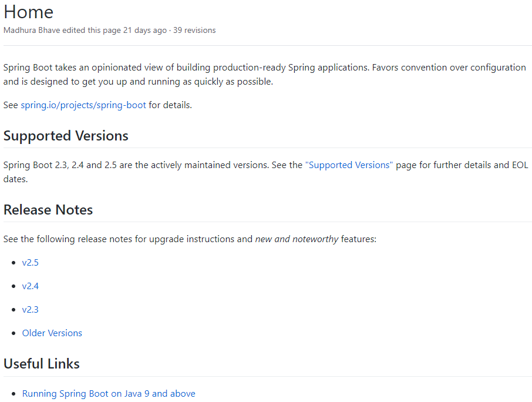532x402 pixels.
Task: Click the Supported Versions section heading
Action: 66,136
